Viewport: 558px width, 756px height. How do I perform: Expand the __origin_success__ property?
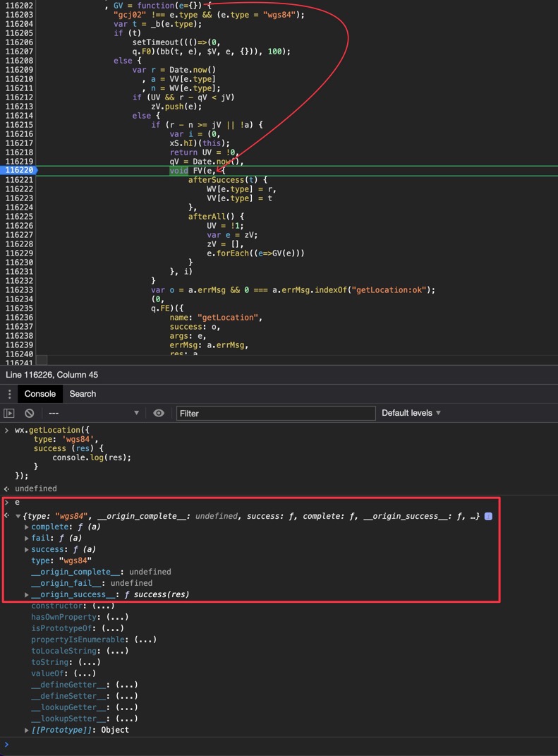pos(27,595)
